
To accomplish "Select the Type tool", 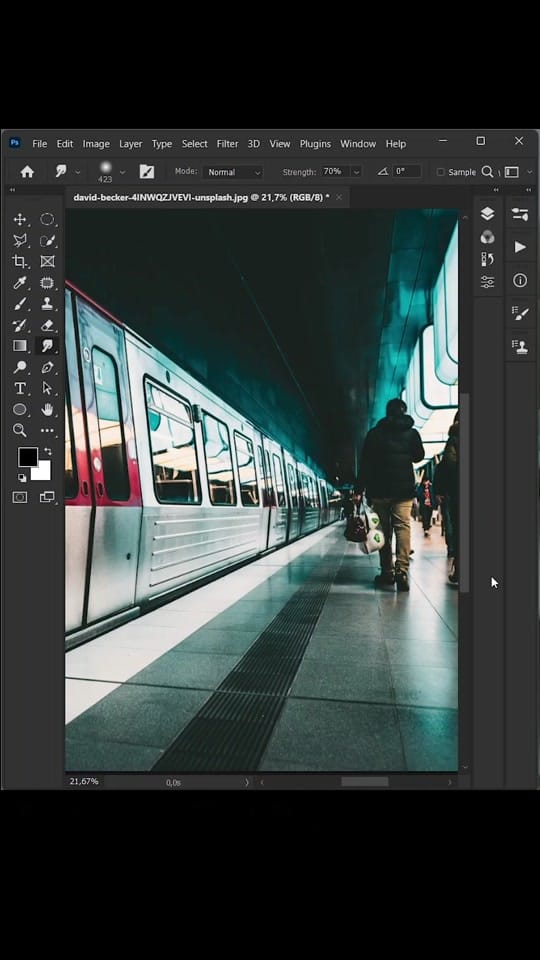I will click(20, 388).
